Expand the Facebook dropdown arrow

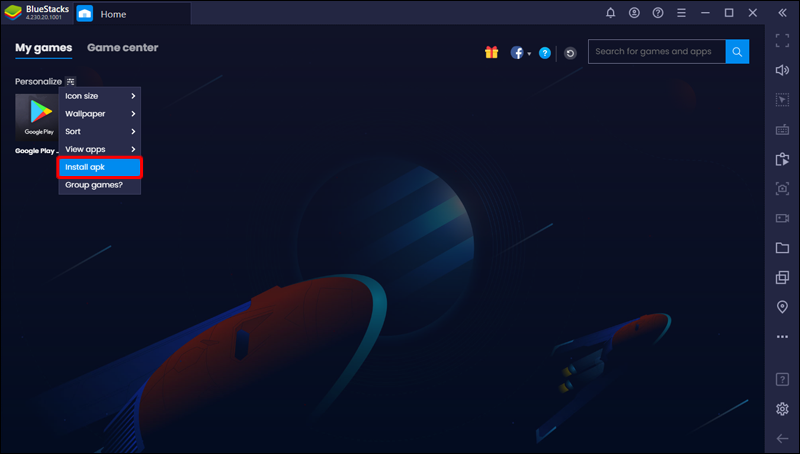[x=529, y=54]
